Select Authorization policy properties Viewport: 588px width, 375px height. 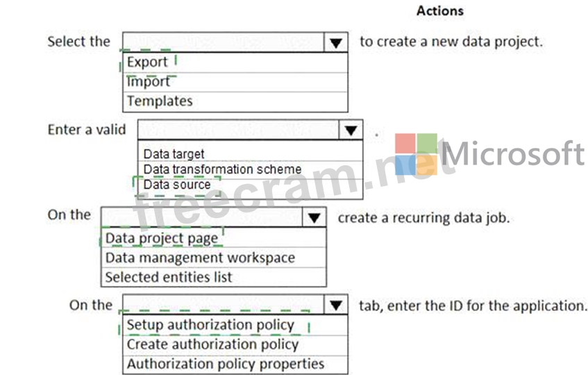(226, 363)
